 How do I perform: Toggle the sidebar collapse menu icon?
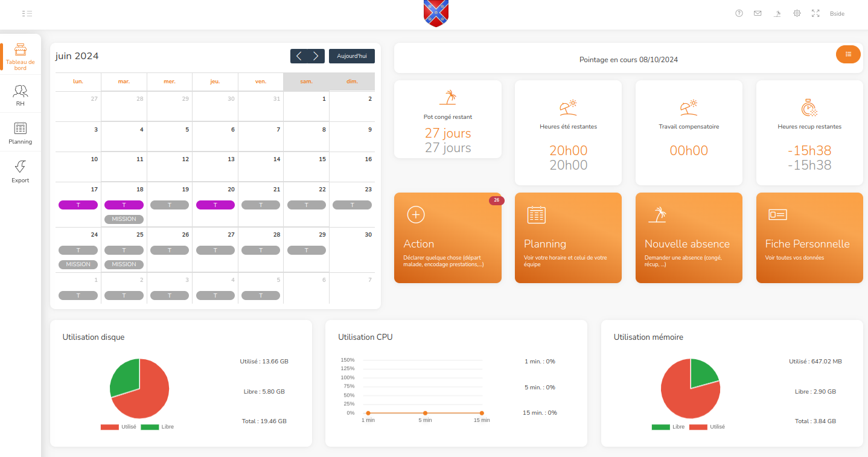tap(27, 13)
